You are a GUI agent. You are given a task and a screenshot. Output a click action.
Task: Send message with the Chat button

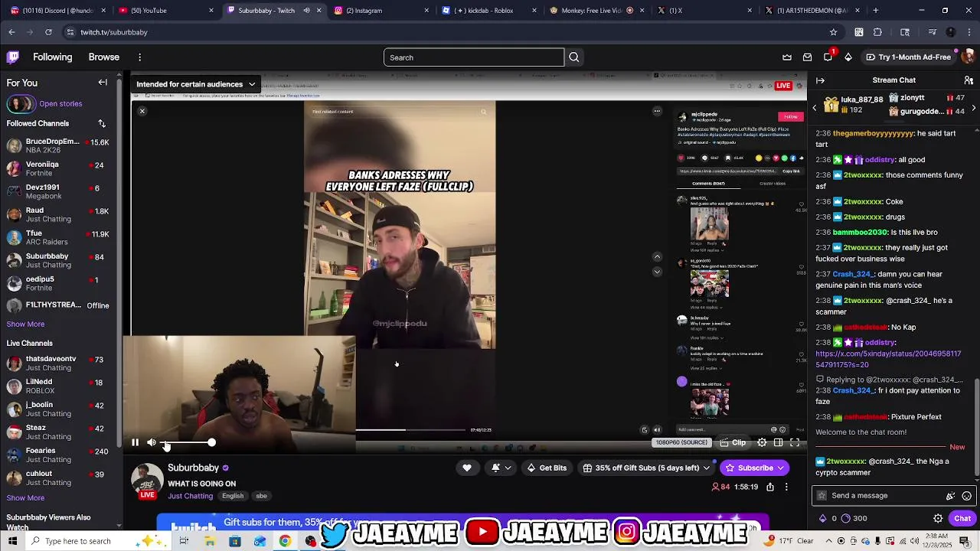962,518
